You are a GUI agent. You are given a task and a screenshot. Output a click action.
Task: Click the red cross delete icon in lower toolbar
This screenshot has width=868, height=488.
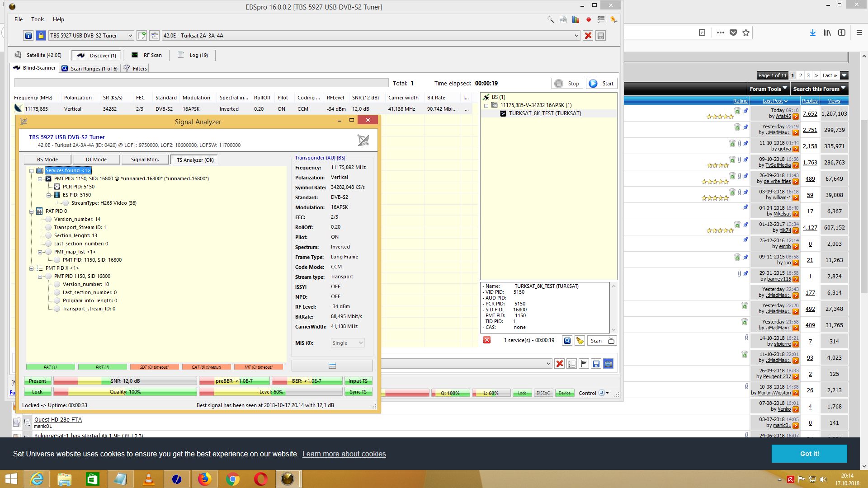click(560, 364)
